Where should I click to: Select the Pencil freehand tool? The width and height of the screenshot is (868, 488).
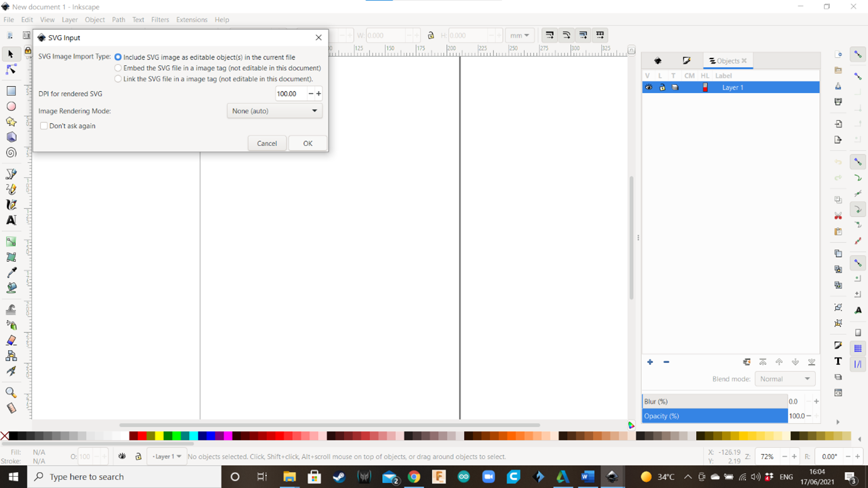coord(11,189)
